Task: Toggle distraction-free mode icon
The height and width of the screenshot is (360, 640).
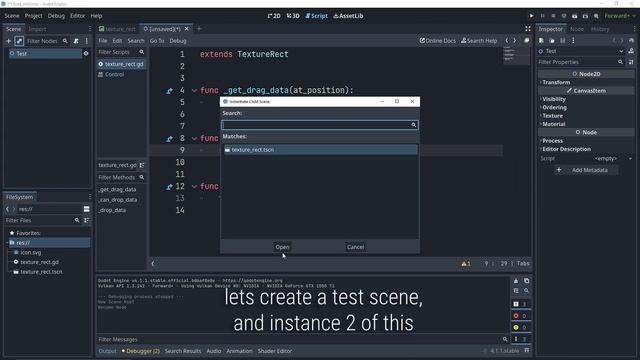Action: point(528,29)
